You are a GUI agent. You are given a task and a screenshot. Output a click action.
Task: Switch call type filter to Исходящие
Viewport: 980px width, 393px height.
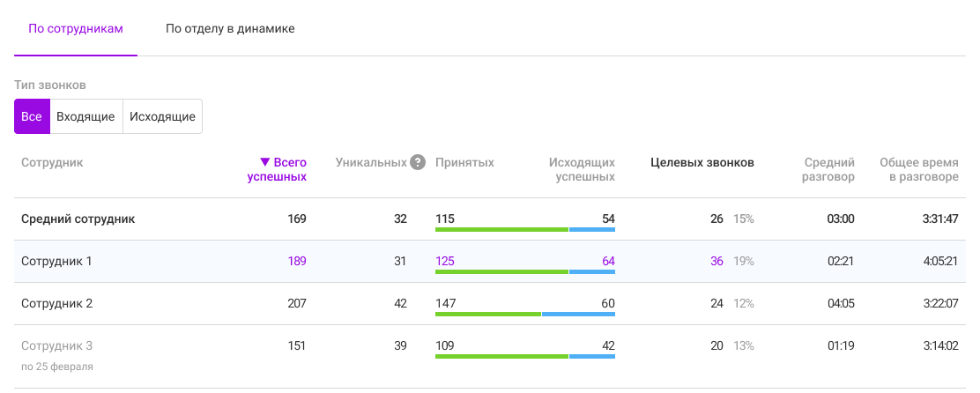(x=162, y=116)
